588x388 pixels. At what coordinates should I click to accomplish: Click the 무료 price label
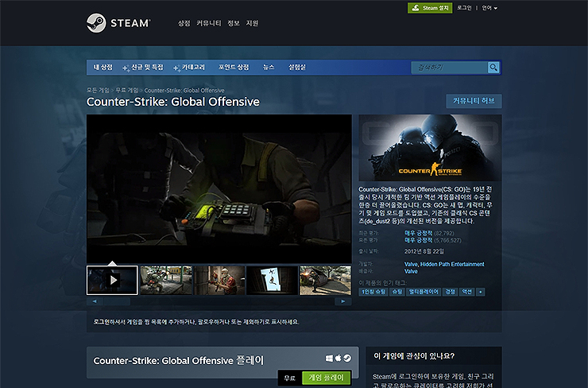coord(289,378)
